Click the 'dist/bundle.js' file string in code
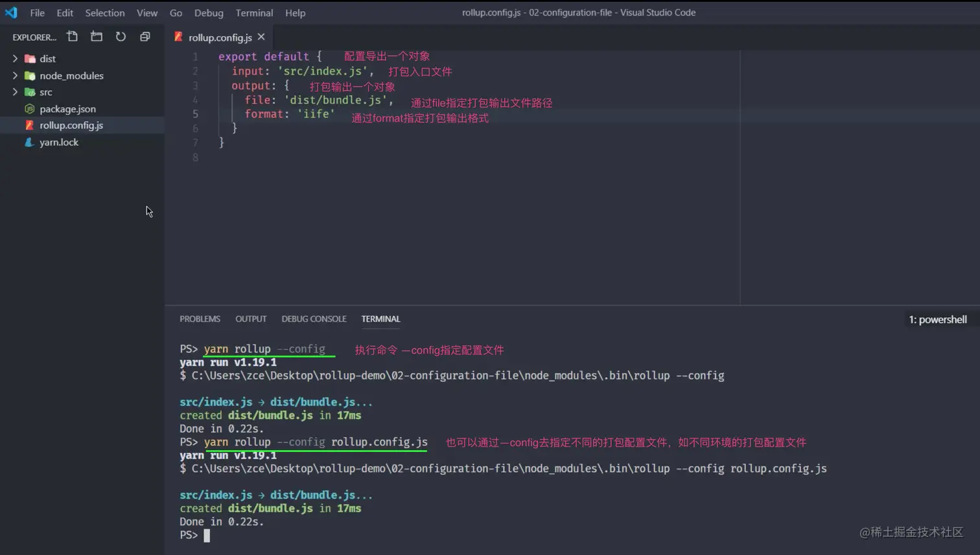The image size is (980, 555). 338,100
